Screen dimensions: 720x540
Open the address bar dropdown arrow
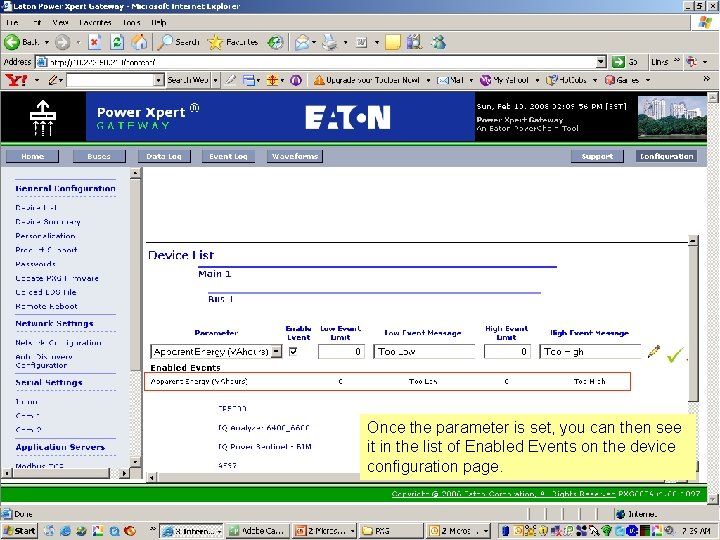coord(601,62)
